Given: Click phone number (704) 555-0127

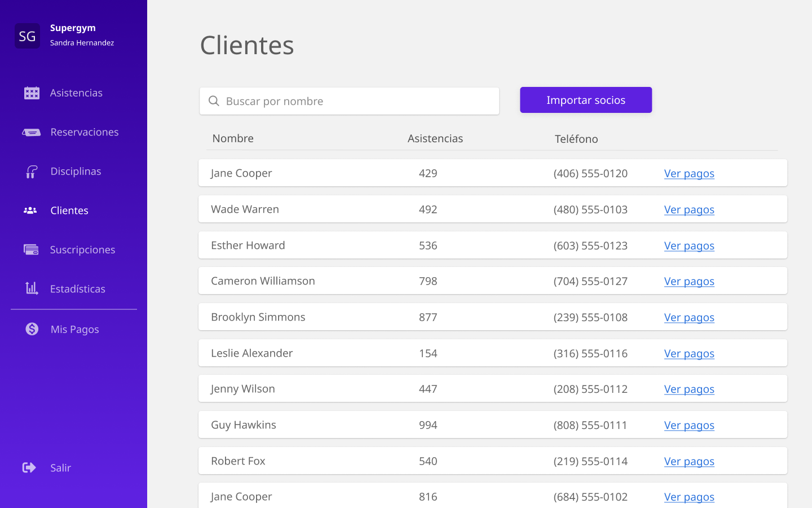Looking at the screenshot, I should pos(590,281).
